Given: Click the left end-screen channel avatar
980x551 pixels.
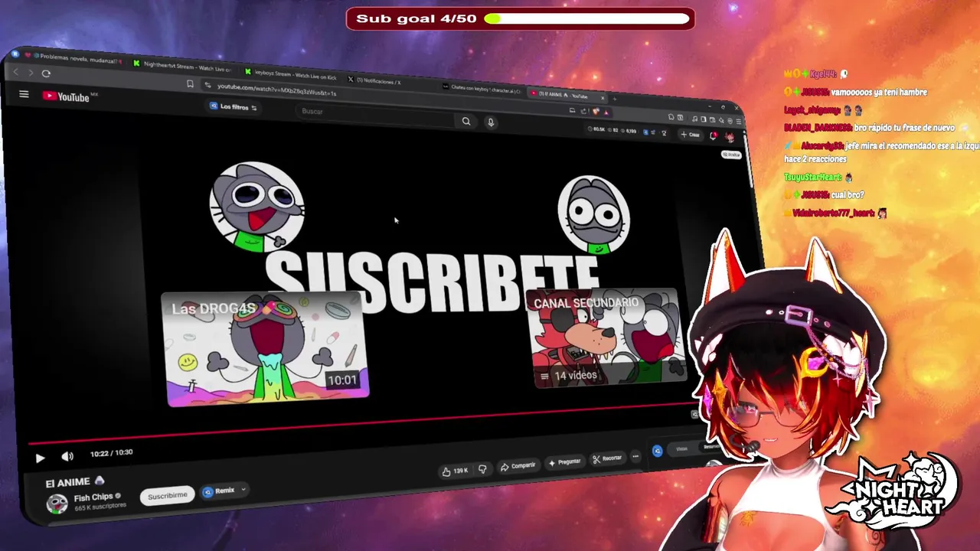Looking at the screenshot, I should (256, 207).
